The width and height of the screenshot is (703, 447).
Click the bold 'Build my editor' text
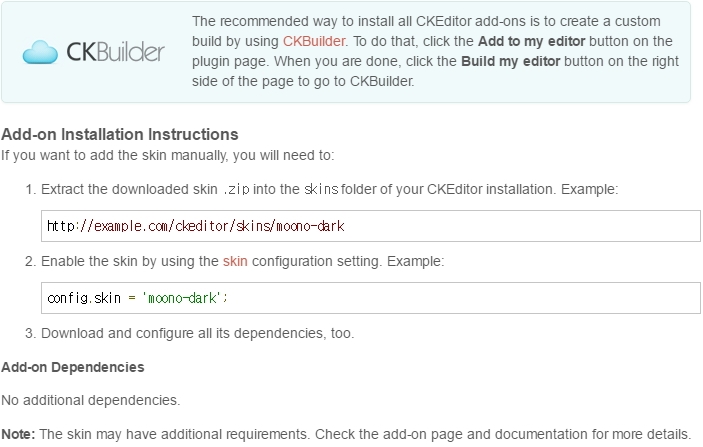click(511, 61)
